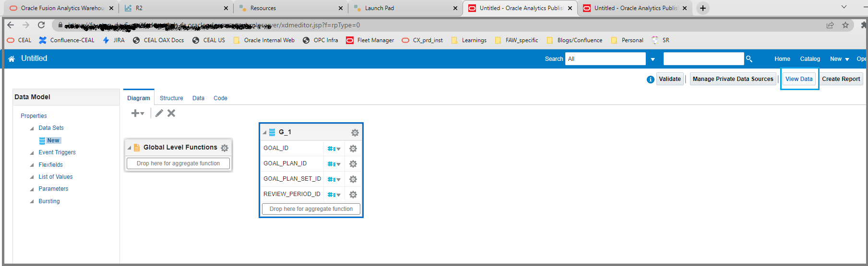Open gear settings for REVIEW_PERIOD_ID
The width and height of the screenshot is (868, 266).
pos(353,195)
